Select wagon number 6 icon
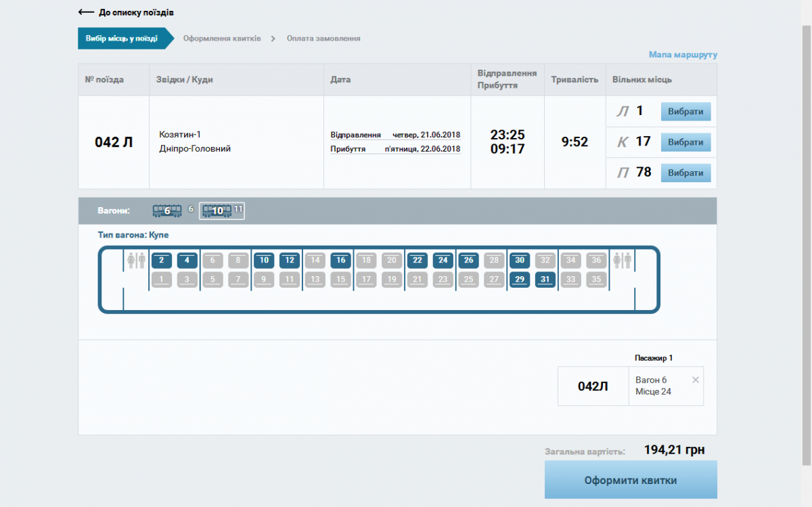This screenshot has width=812, height=507. (167, 211)
